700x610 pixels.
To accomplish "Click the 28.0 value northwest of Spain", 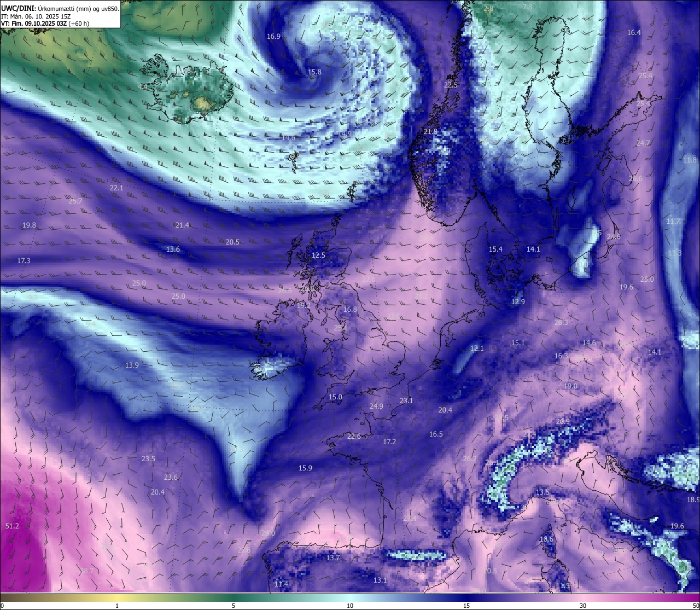I will [268, 533].
